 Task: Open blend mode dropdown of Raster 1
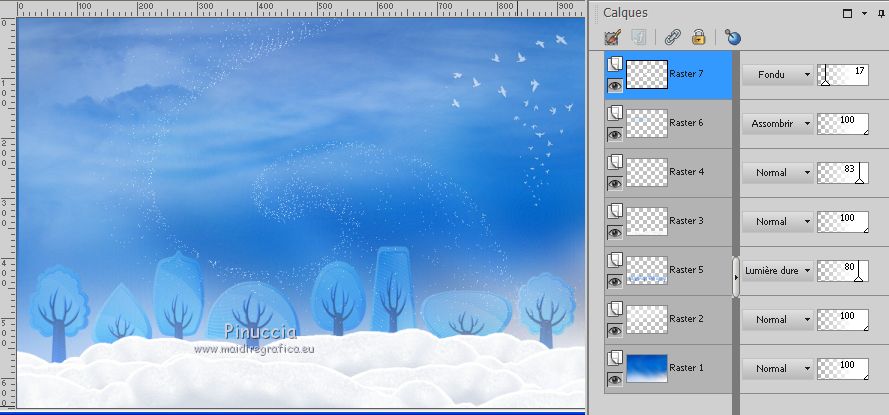778,369
